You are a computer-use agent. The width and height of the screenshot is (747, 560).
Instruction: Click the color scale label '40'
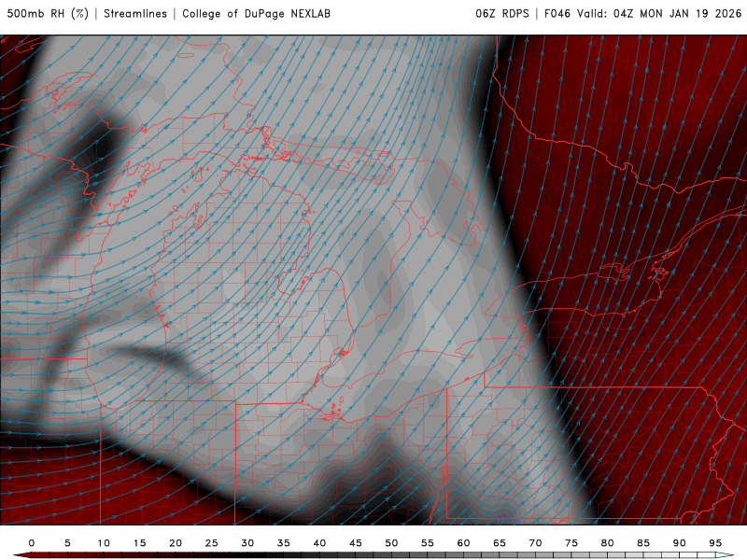319,543
